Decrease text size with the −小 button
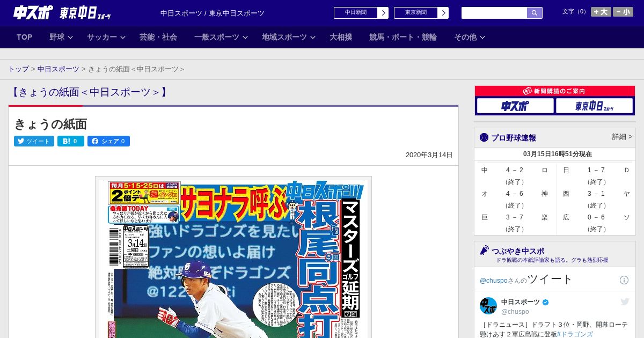The height and width of the screenshot is (338, 644). [623, 12]
